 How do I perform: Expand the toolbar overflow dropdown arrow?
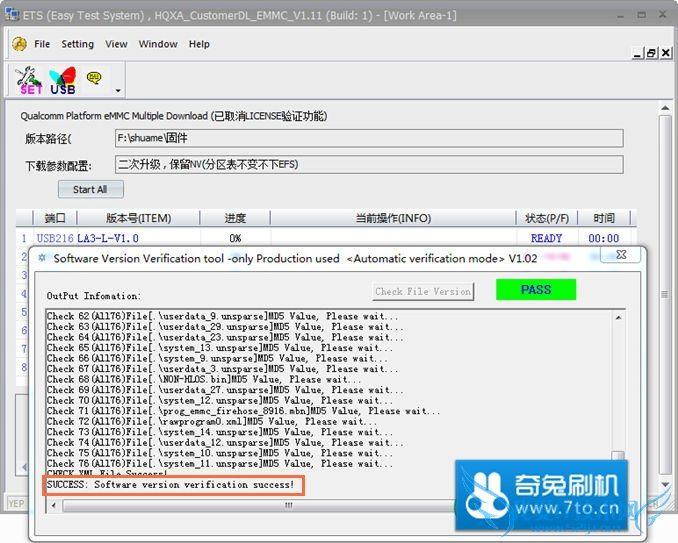pos(118,91)
